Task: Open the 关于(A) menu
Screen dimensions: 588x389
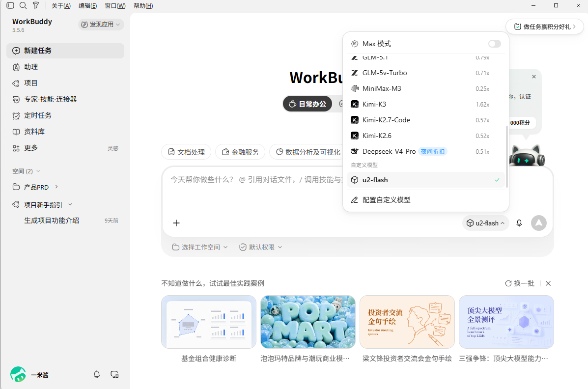Action: pyautogui.click(x=61, y=5)
